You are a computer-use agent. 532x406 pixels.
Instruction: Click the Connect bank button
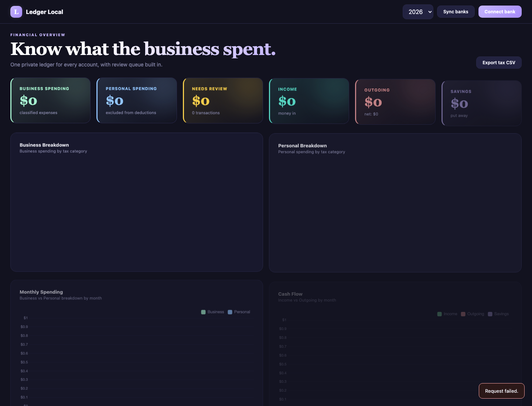(x=500, y=12)
